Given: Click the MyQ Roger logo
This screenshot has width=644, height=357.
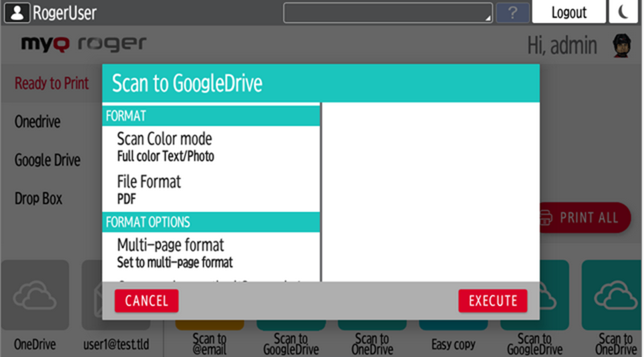Looking at the screenshot, I should coord(84,44).
